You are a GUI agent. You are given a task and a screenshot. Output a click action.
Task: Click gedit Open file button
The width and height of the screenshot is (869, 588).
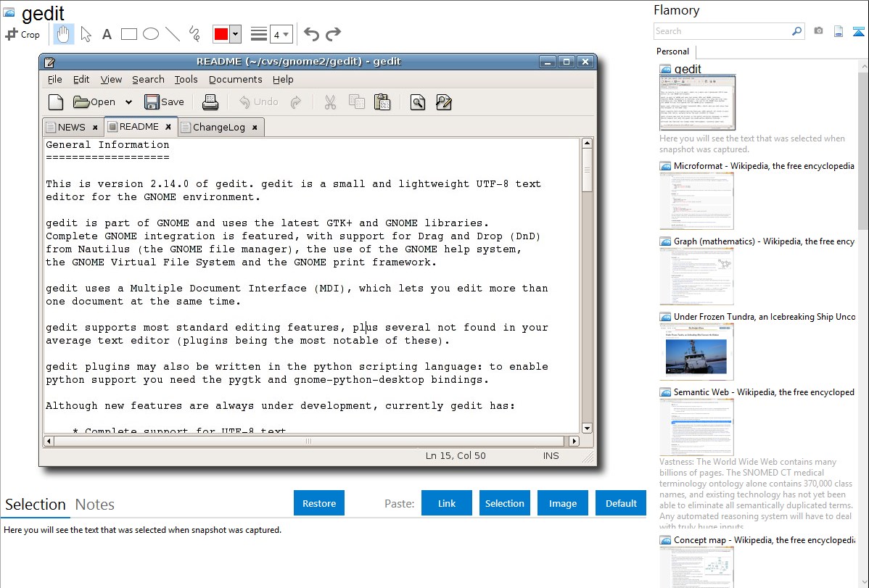(94, 102)
